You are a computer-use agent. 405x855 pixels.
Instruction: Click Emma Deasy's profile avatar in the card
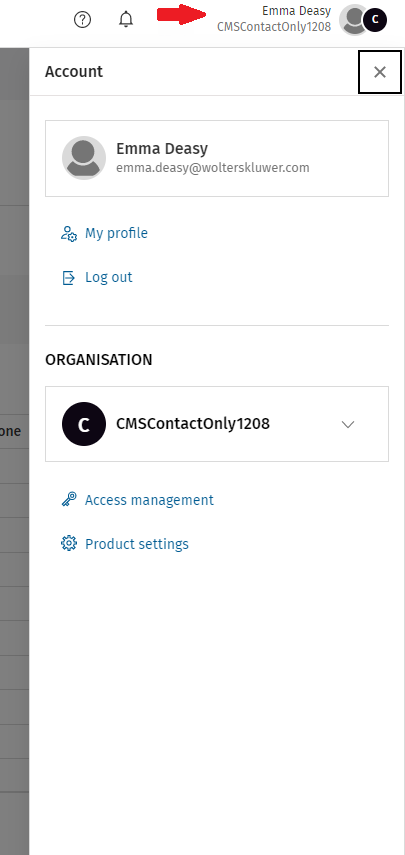84,158
